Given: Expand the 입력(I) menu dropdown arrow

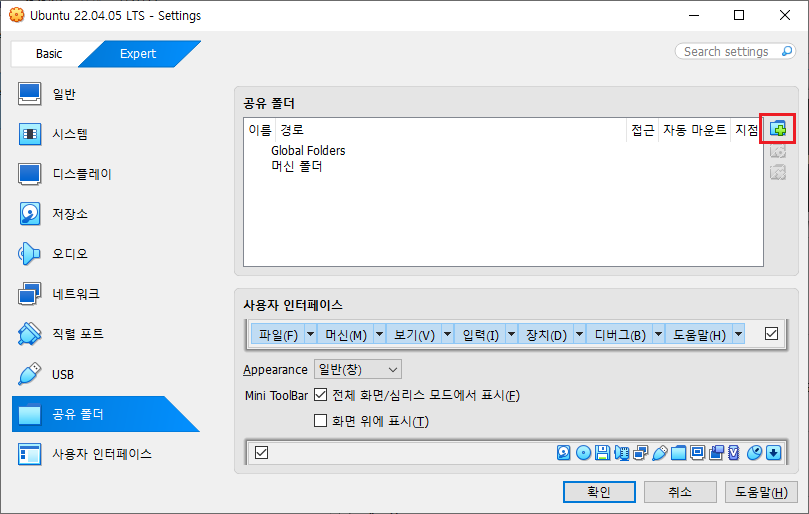Looking at the screenshot, I should click(x=511, y=334).
